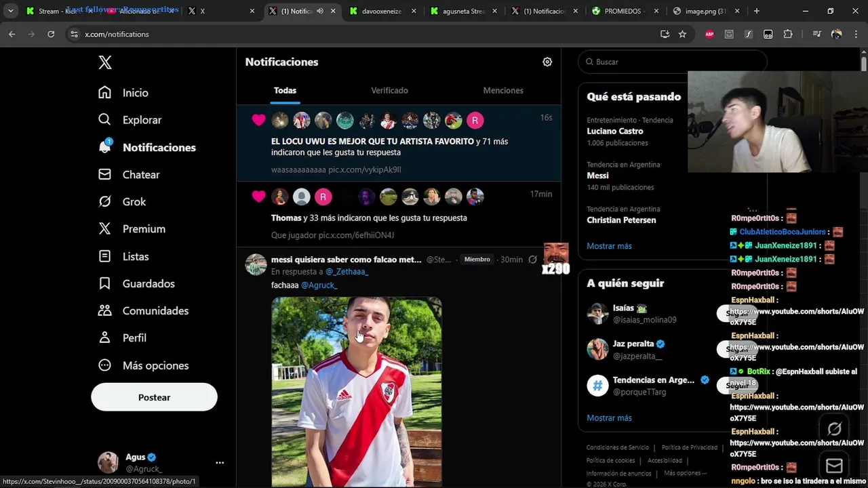This screenshot has height=488, width=868.
Task: Switch to Menciones tab
Action: 503,90
